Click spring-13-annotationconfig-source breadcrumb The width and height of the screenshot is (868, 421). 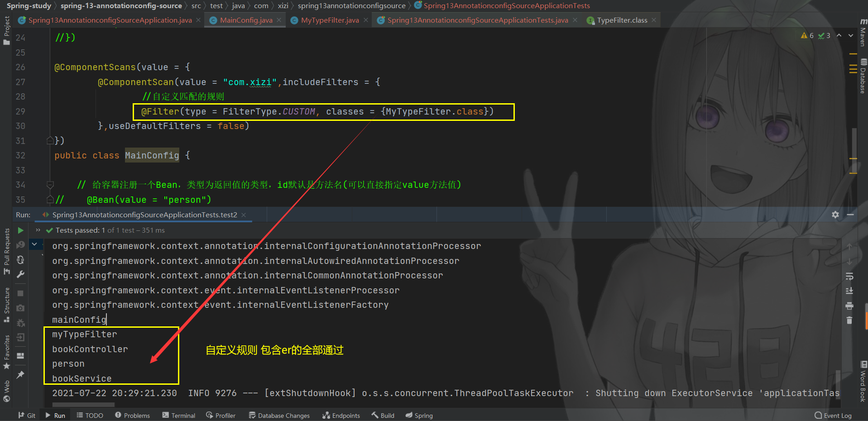(x=121, y=5)
